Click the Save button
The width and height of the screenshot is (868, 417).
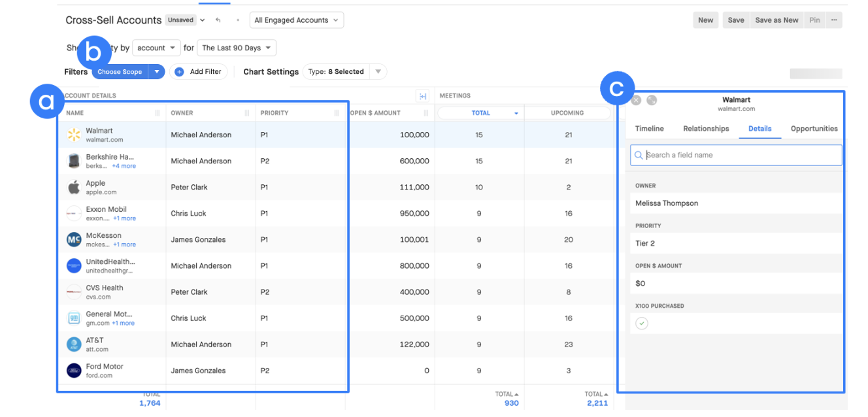point(736,20)
